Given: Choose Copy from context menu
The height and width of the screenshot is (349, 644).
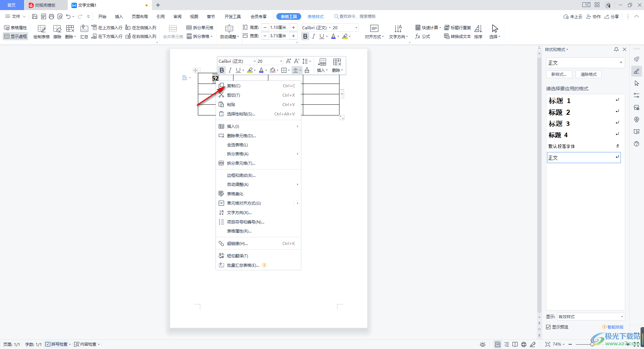Looking at the screenshot, I should point(258,86).
